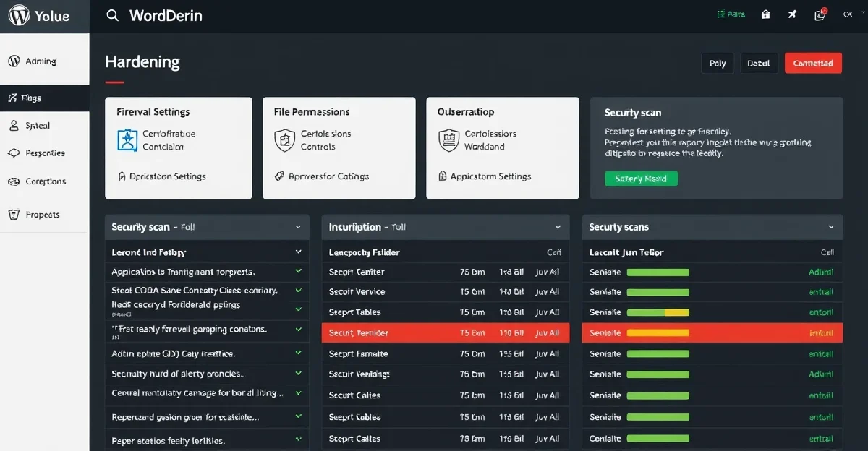868x451 pixels.
Task: Click the icon beside Pessonties
Action: pos(13,153)
